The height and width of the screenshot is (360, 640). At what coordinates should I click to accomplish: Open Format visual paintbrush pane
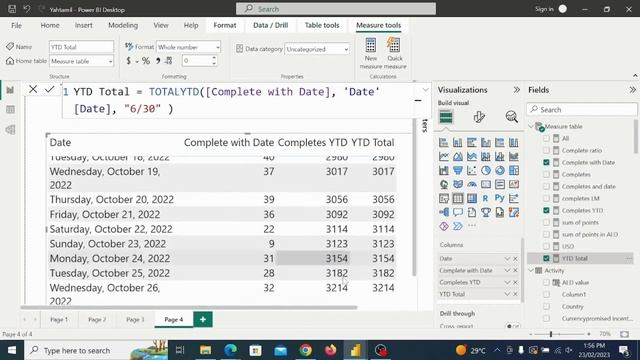click(x=479, y=117)
